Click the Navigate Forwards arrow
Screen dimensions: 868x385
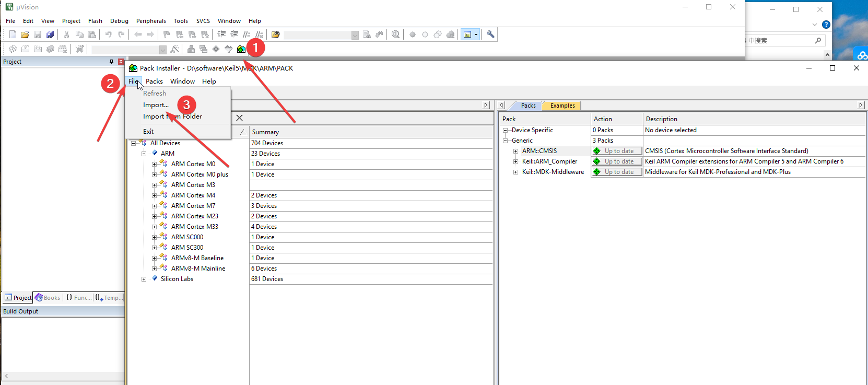click(x=150, y=34)
